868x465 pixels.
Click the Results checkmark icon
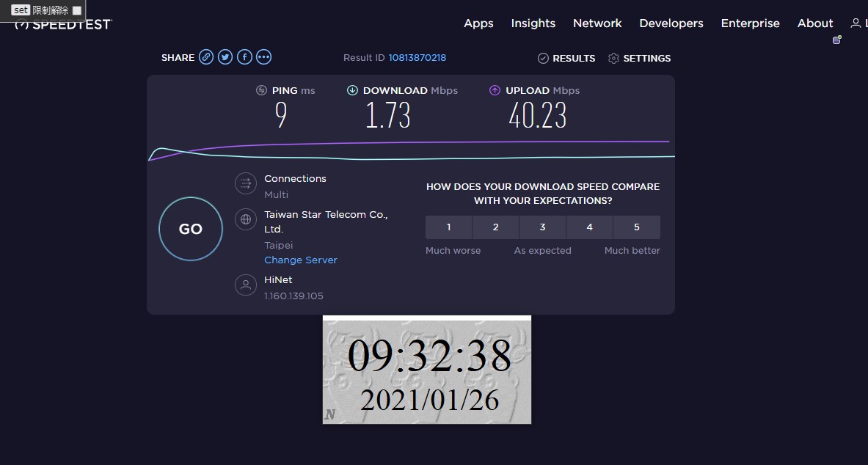click(543, 58)
